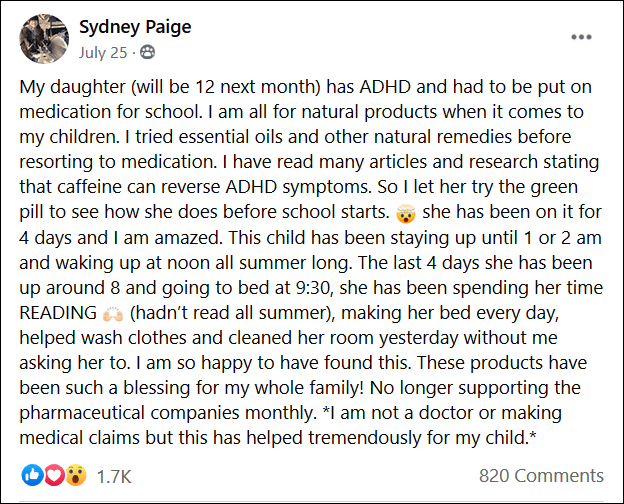Click the exploding head emoji in post

coord(406,213)
